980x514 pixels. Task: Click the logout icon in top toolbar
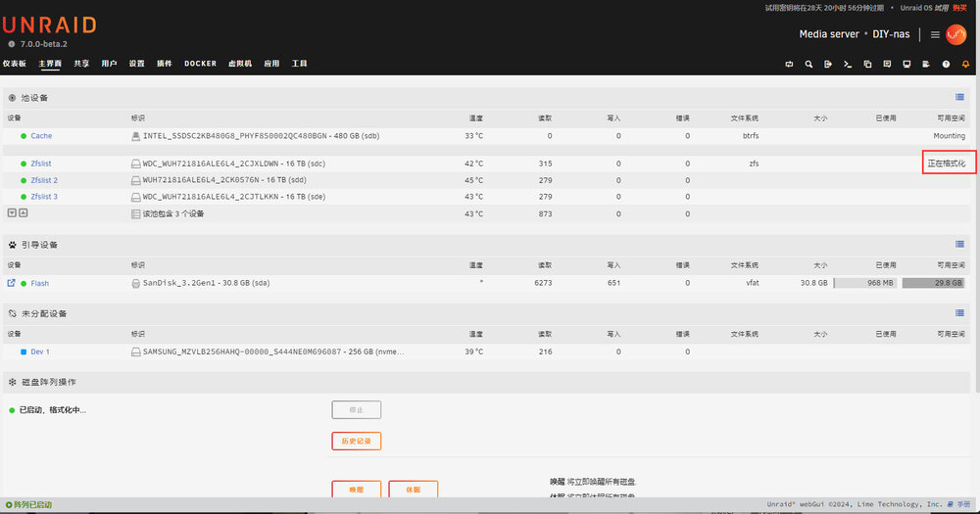point(828,64)
